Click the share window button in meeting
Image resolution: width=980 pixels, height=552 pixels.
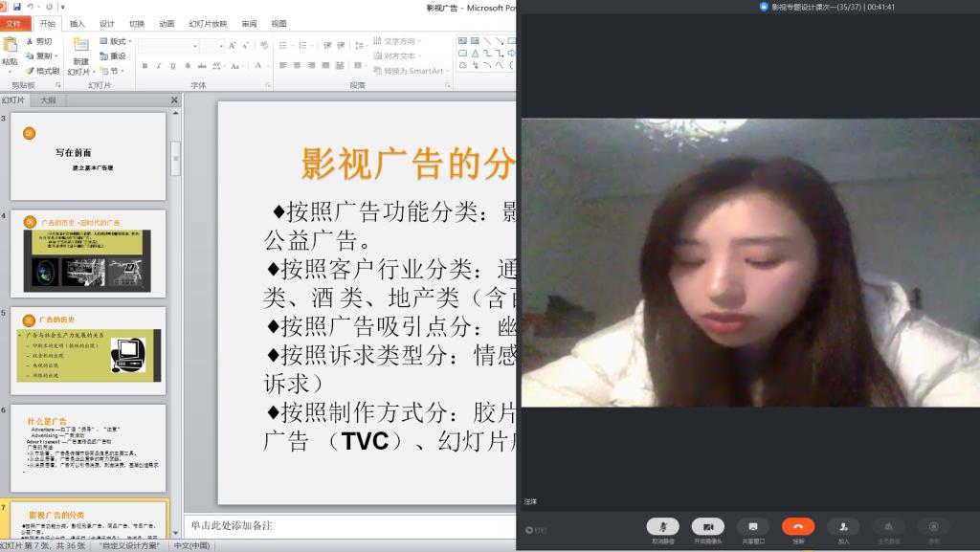(753, 527)
